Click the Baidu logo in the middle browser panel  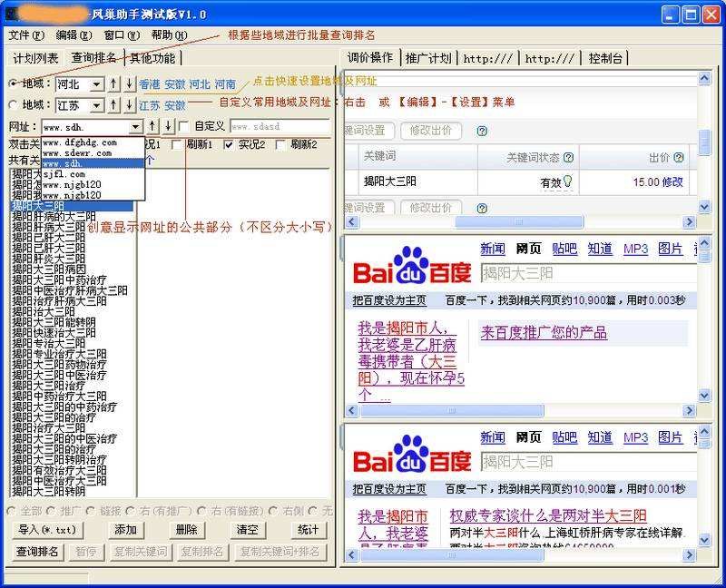412,266
